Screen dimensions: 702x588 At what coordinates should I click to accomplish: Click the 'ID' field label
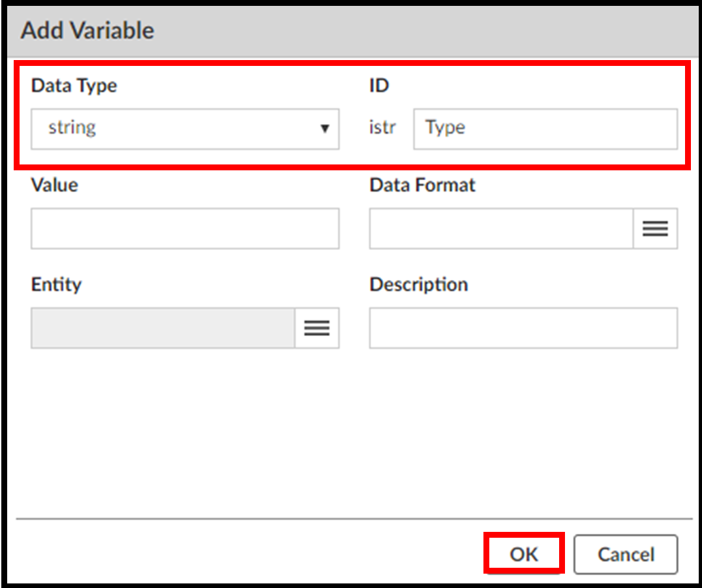tap(379, 85)
